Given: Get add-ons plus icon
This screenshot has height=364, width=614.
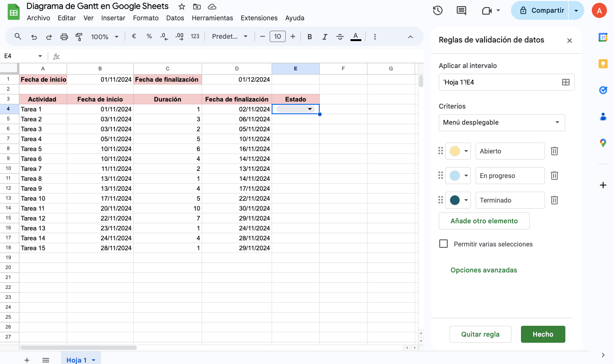Looking at the screenshot, I should tap(603, 185).
